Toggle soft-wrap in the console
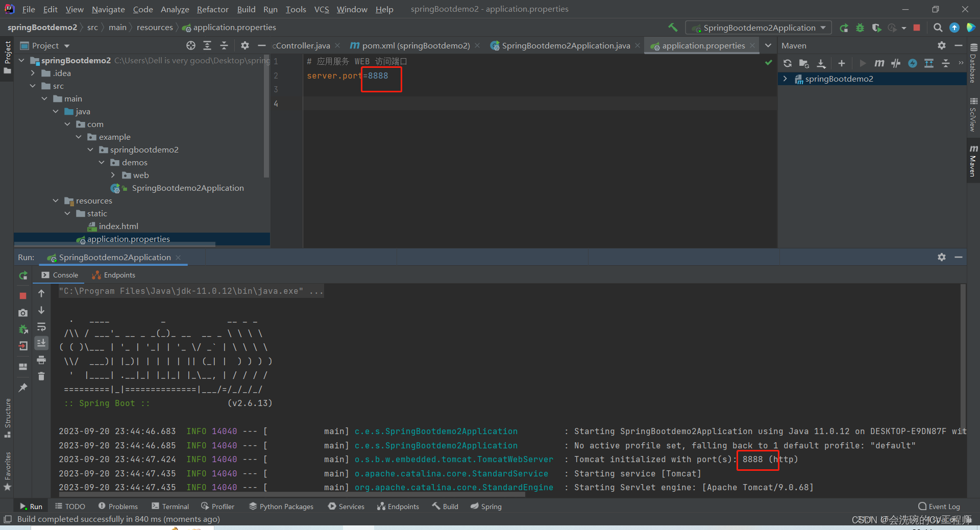 pos(41,326)
